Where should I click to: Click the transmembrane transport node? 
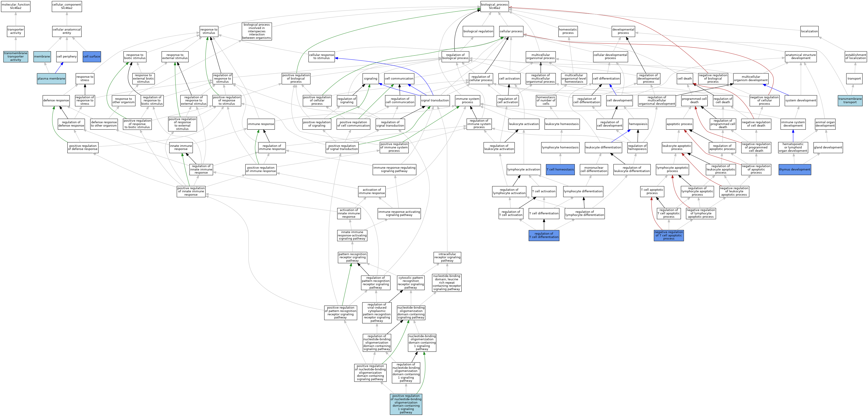(x=850, y=100)
